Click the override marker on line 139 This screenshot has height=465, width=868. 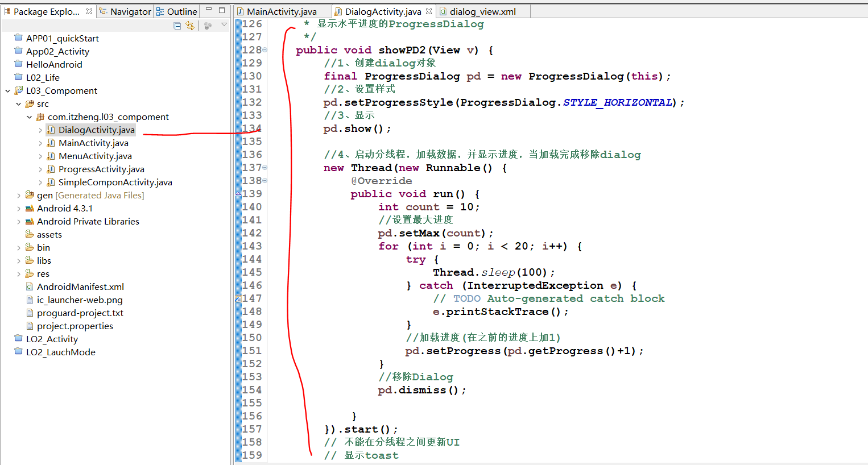tap(238, 194)
